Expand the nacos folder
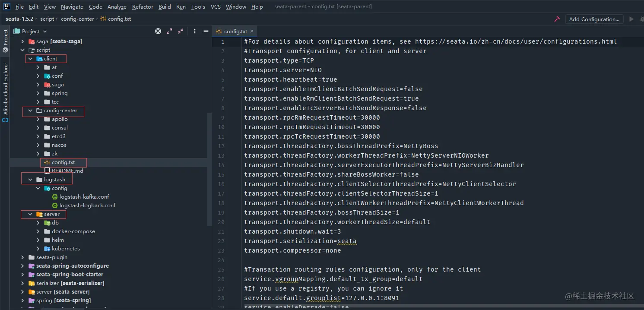Screen dimensions: 644x310 [38, 145]
